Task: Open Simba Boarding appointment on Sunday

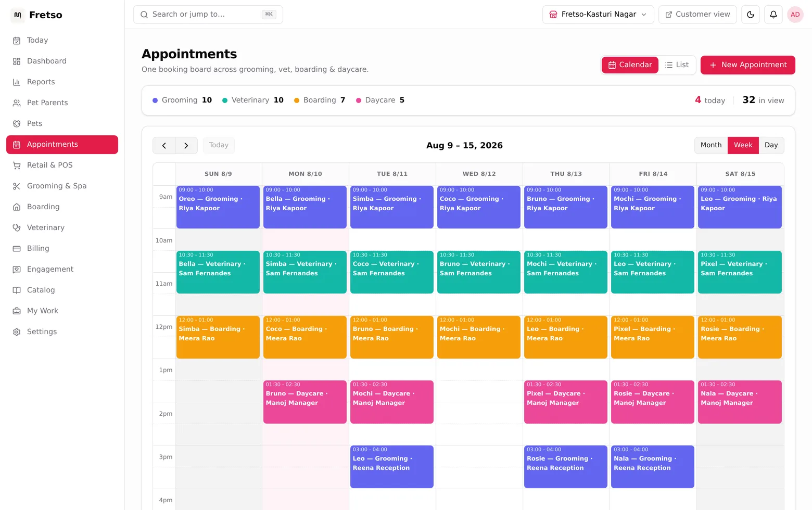Action: point(218,337)
